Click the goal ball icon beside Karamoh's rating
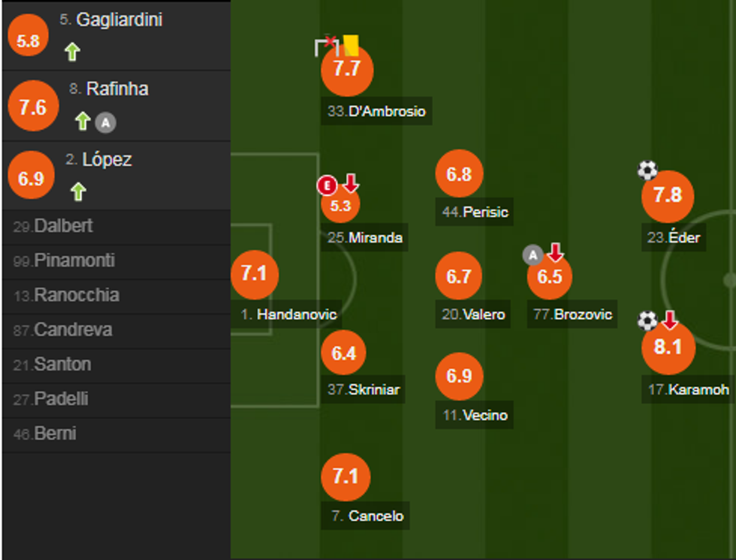The image size is (736, 560). (x=647, y=321)
